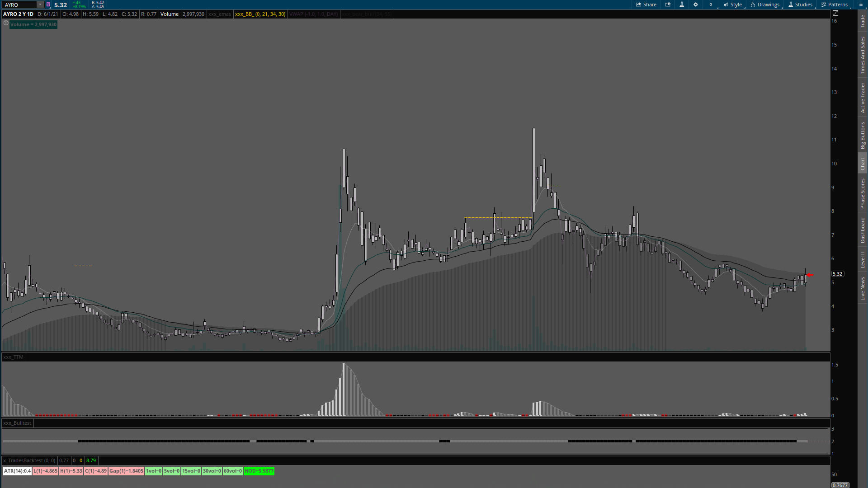
Task: Open the Studies menu
Action: (800, 5)
